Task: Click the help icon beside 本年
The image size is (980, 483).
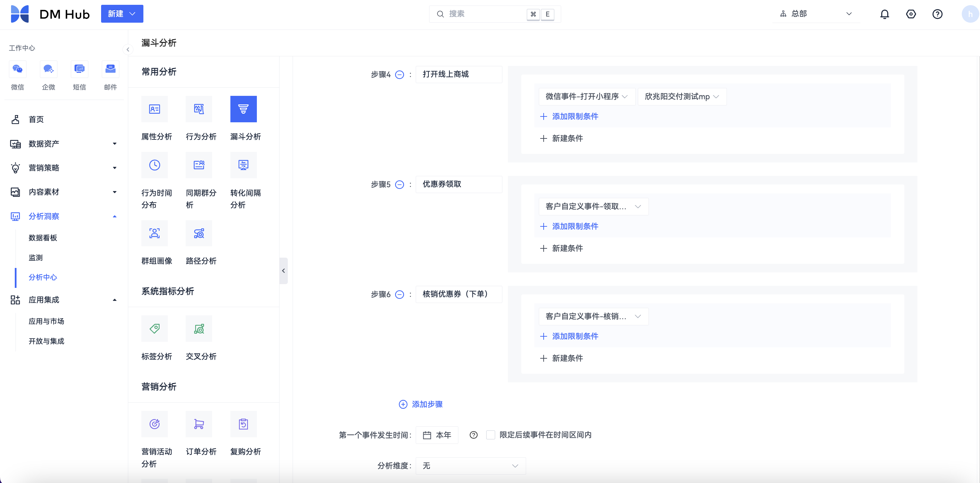Action: 473,435
